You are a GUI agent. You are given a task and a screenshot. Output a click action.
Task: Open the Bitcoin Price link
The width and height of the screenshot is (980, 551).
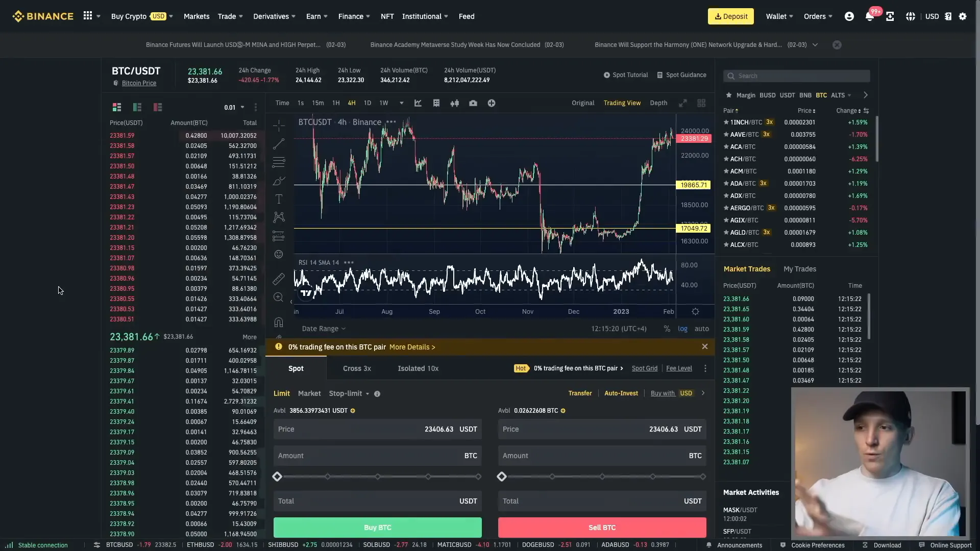click(x=139, y=83)
